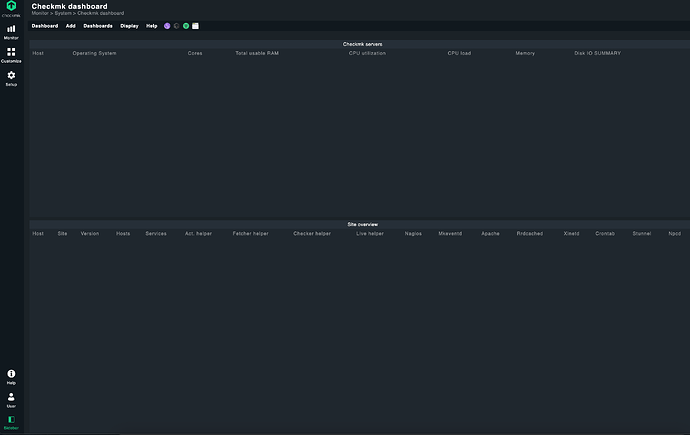This screenshot has width=690, height=435.
Task: Click the Site overview panel title
Action: click(x=361, y=224)
